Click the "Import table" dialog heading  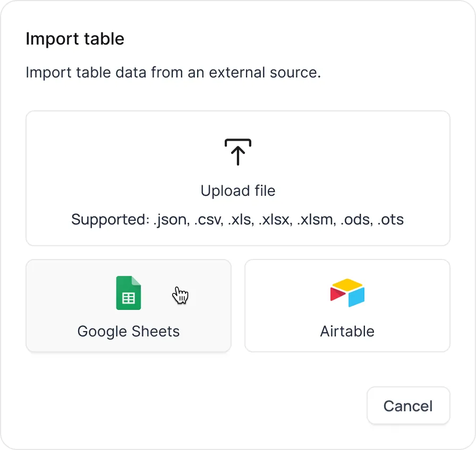pos(75,39)
